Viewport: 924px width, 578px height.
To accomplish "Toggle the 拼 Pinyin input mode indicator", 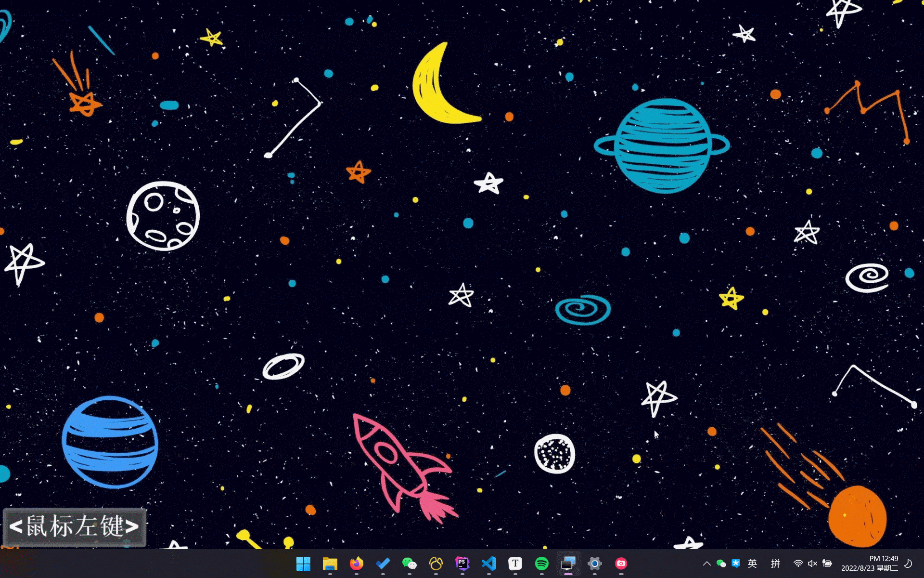I will click(x=775, y=563).
